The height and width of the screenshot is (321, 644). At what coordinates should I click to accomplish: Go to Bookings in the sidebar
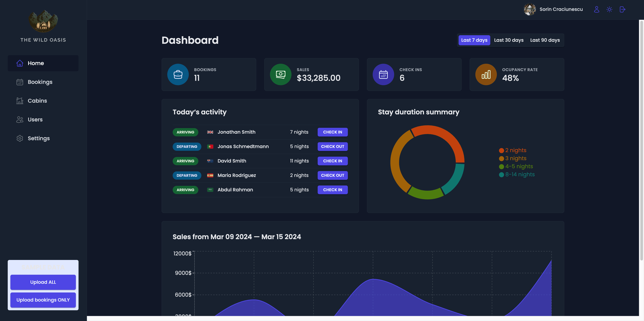point(43,82)
